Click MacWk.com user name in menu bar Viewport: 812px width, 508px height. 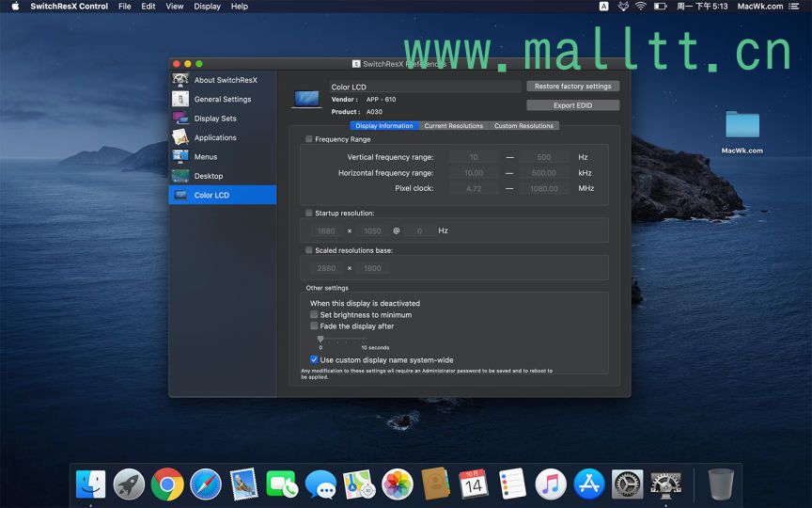coord(759,7)
